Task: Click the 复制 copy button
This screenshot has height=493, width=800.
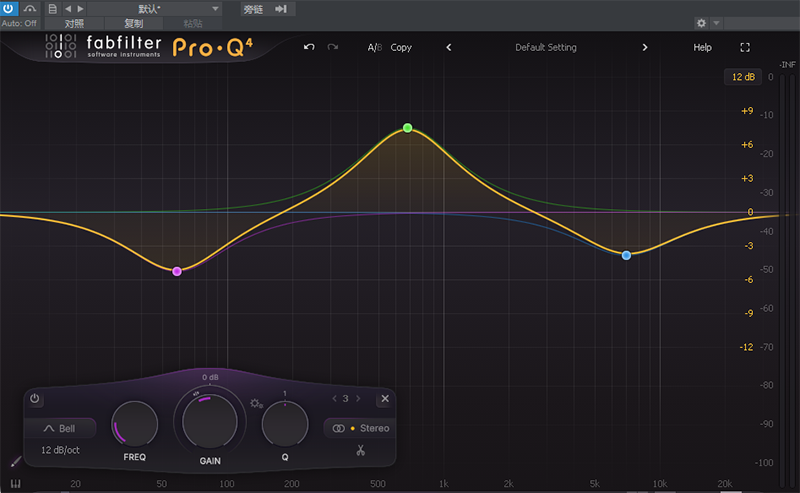Action: point(134,23)
